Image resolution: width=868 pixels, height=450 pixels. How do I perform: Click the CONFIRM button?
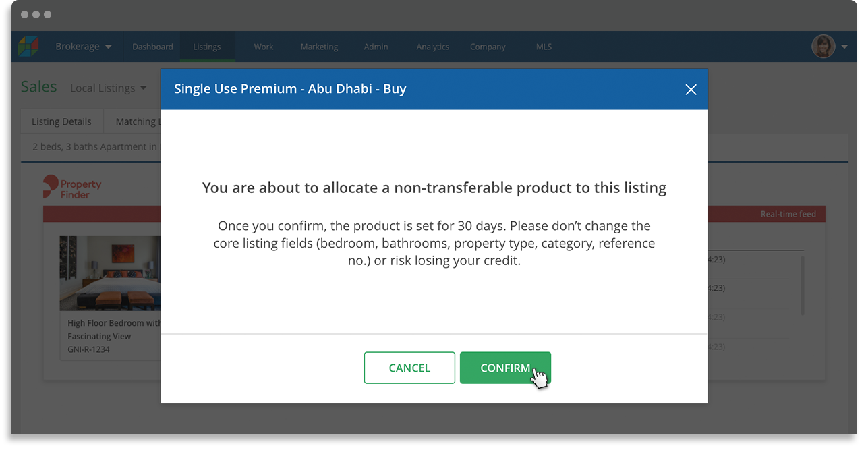click(x=505, y=368)
